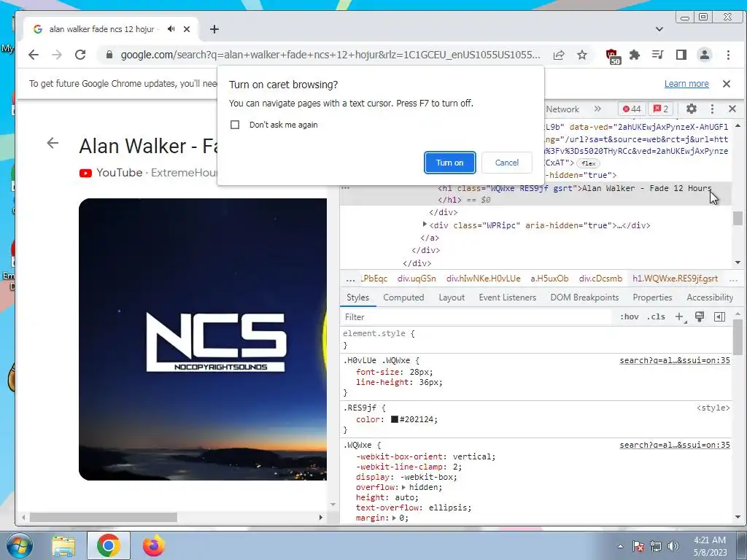Viewport: 747px width, 560px height.
Task: Open the tab search chevron
Action: (659, 29)
